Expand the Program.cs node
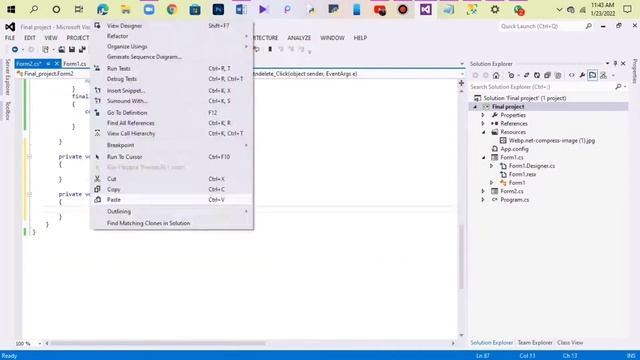 [483, 200]
